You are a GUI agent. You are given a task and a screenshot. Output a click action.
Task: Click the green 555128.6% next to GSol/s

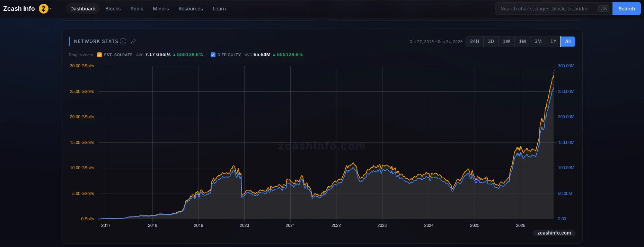[190, 55]
